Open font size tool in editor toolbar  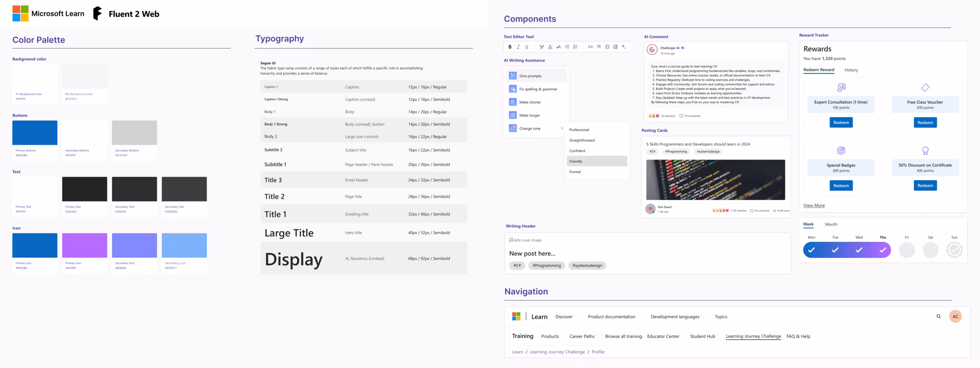[x=559, y=47]
